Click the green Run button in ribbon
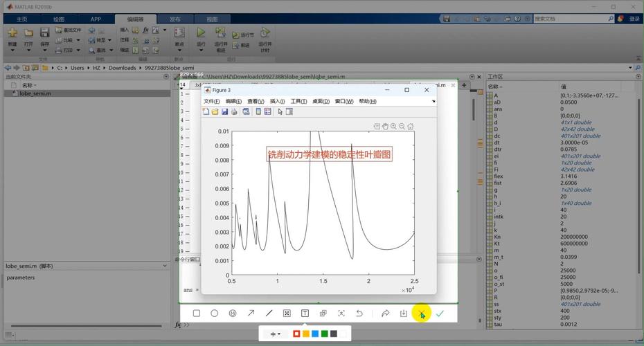The width and height of the screenshot is (644, 346). [x=201, y=33]
